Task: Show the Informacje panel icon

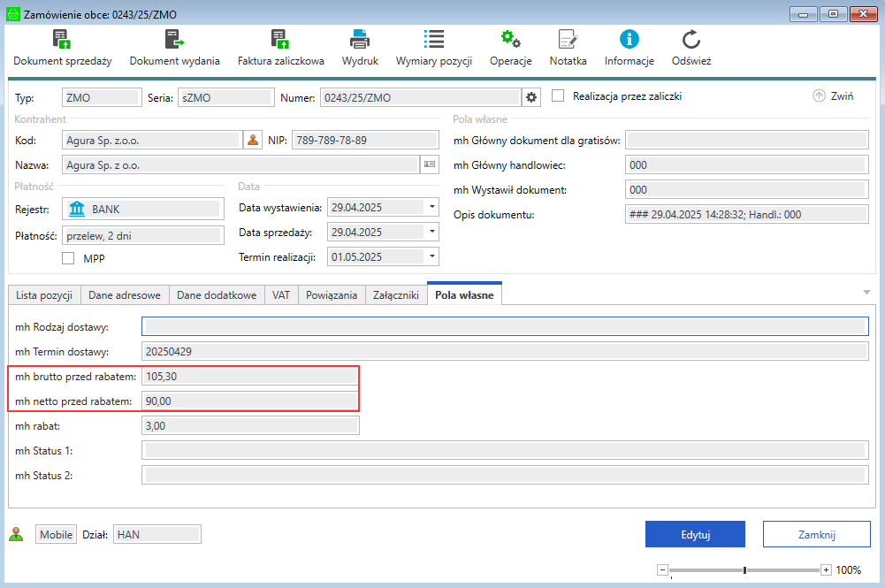Action: [629, 39]
